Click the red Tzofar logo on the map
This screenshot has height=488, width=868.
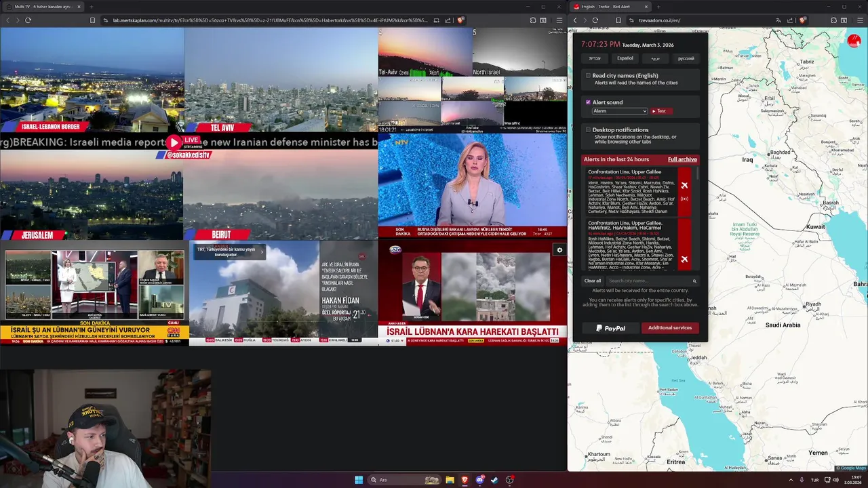click(x=854, y=41)
